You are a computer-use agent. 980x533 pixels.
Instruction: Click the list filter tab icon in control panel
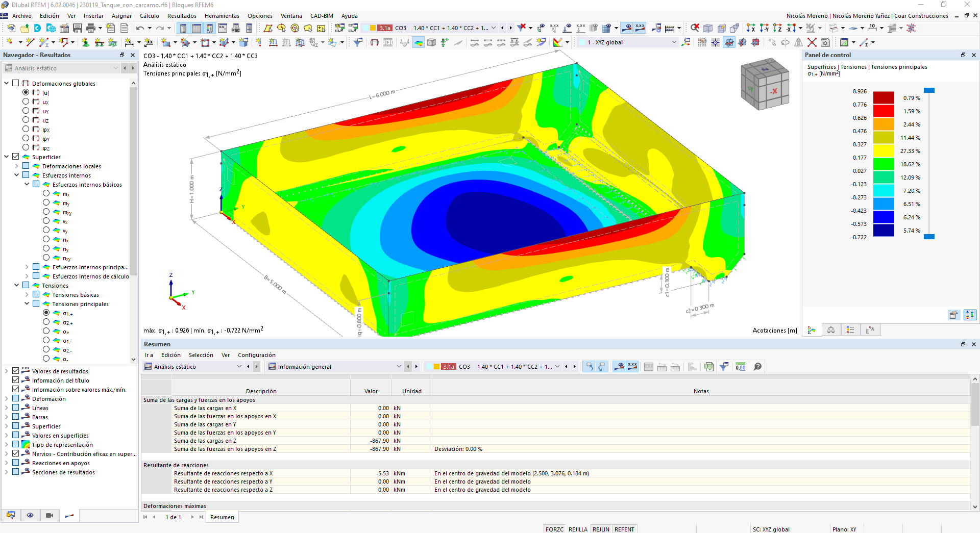pos(850,330)
